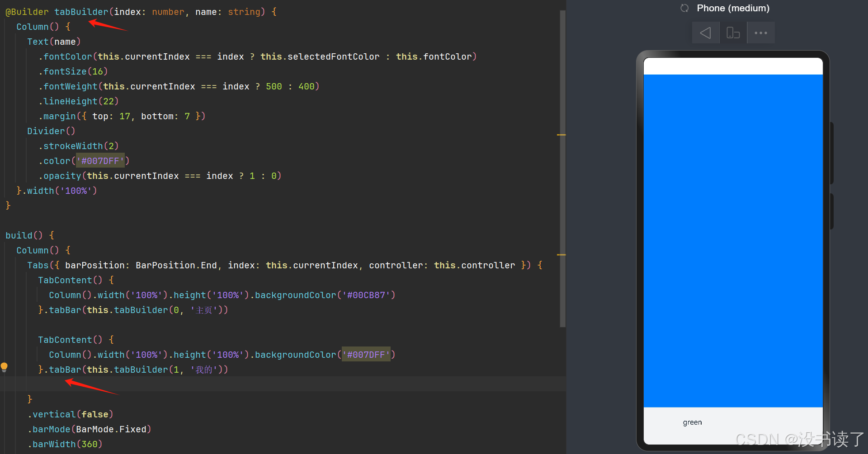Click the .tabBar call with '我的'
The image size is (868, 454).
pyautogui.click(x=133, y=370)
